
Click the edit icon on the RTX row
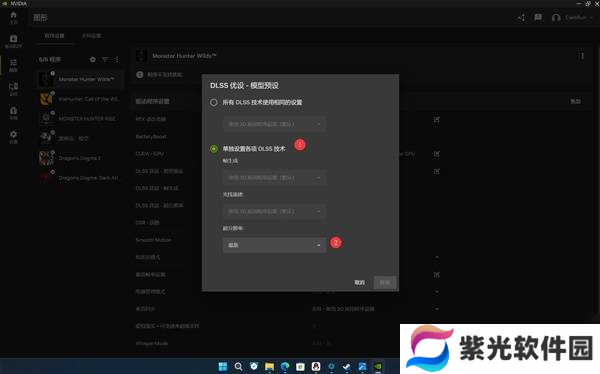(x=436, y=119)
